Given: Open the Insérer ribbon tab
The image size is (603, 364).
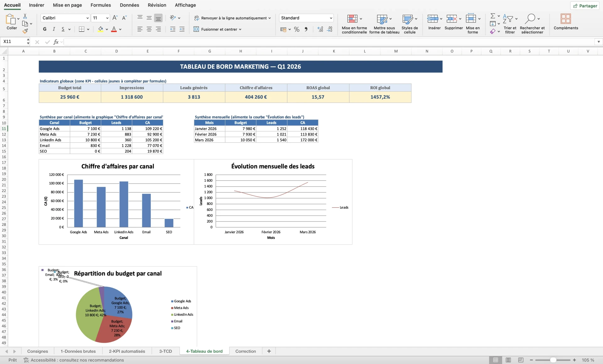Looking at the screenshot, I should point(36,5).
